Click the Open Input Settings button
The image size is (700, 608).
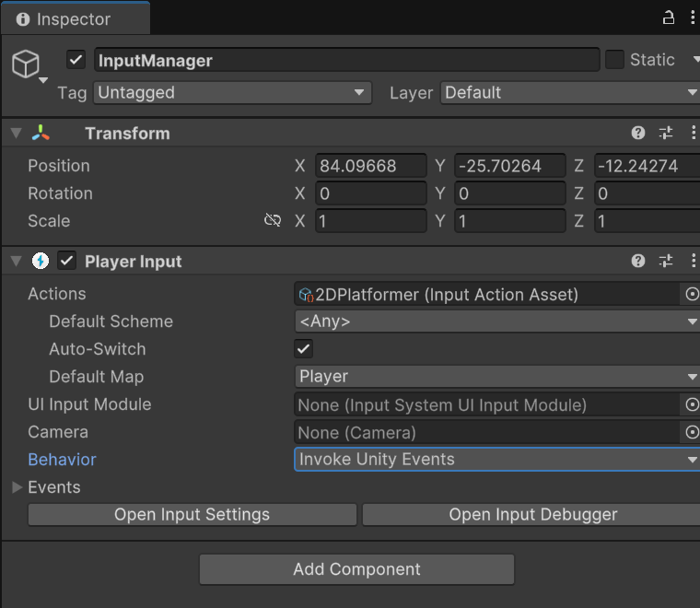(192, 515)
